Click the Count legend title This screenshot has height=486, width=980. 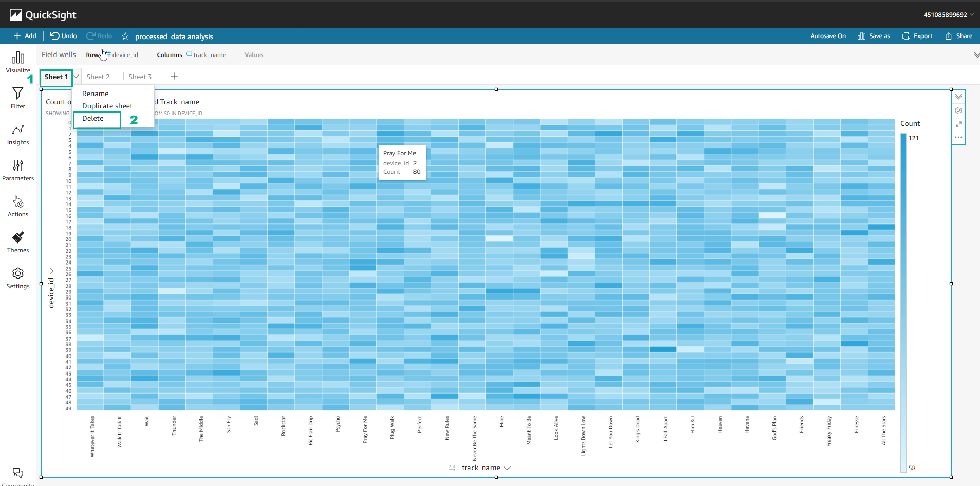coord(910,123)
